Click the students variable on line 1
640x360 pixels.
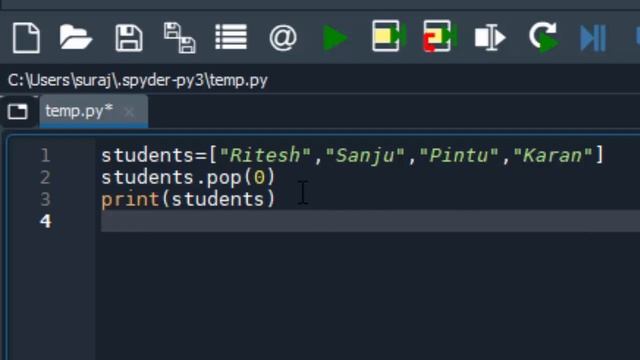point(148,156)
